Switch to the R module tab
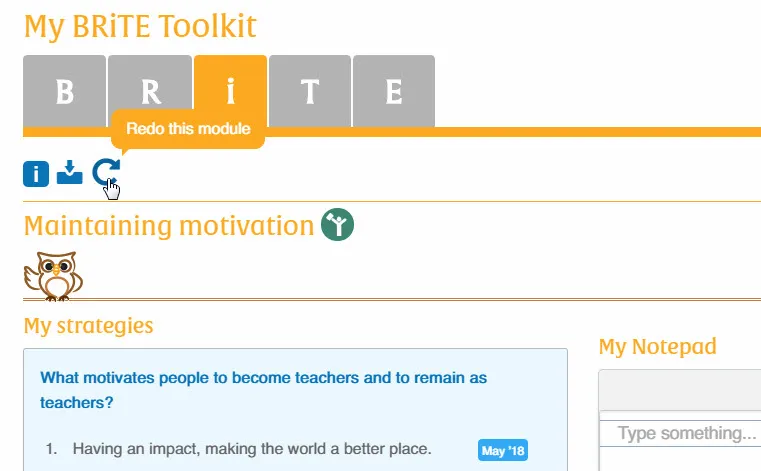761x471 pixels. point(149,92)
